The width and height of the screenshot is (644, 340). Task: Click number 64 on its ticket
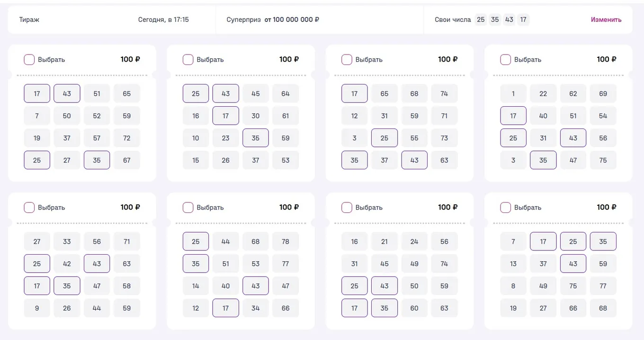(x=286, y=93)
